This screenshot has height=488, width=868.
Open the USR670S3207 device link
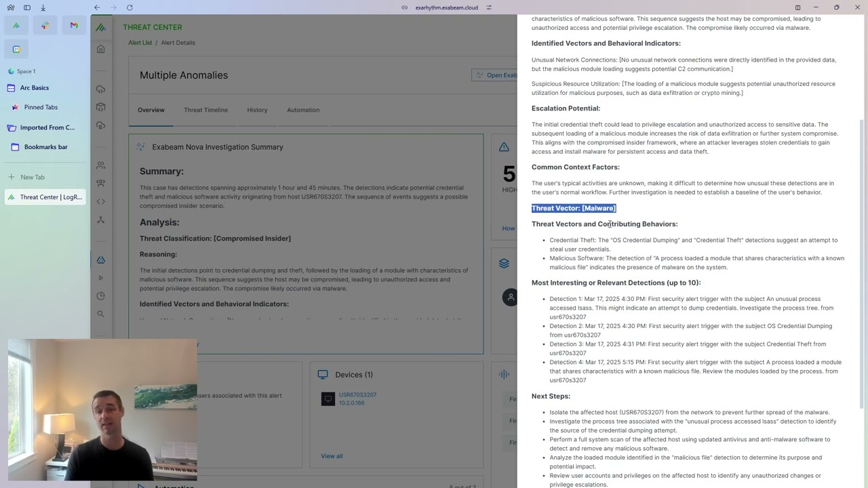357,394
